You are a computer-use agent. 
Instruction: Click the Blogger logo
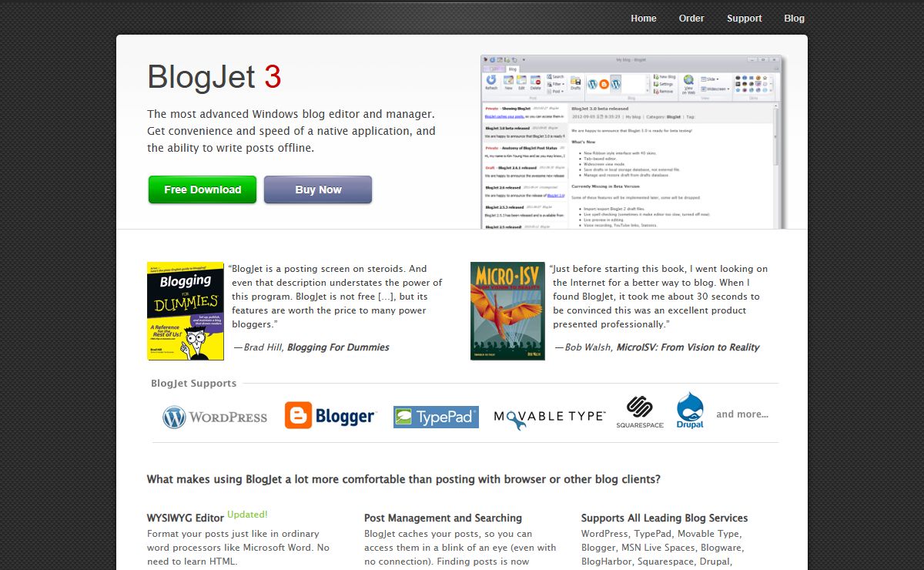[330, 416]
